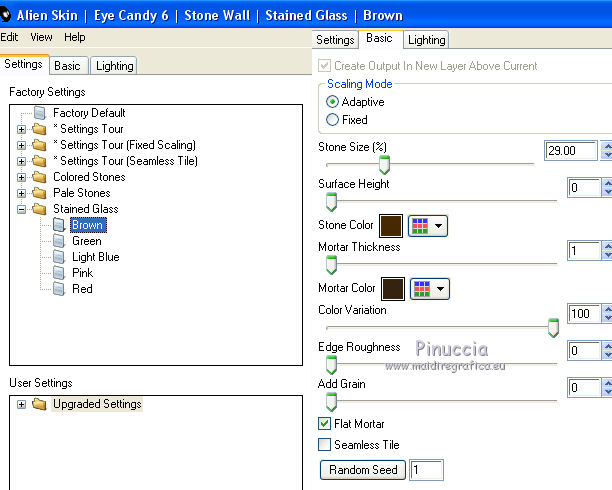Open the Help menu
612x490 pixels.
tap(75, 37)
